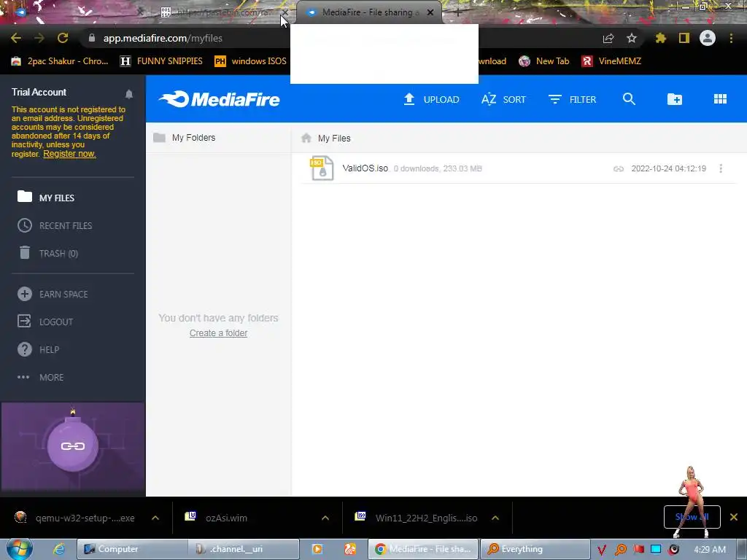The height and width of the screenshot is (560, 747).
Task: Open the FUNNY SNIPPIES bookmark
Action: pos(161,61)
